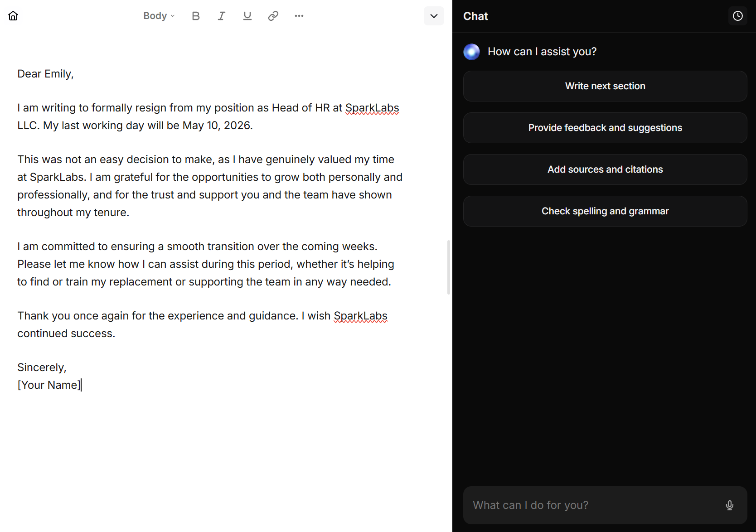Start voice input with microphone icon
This screenshot has width=756, height=532.
click(730, 505)
